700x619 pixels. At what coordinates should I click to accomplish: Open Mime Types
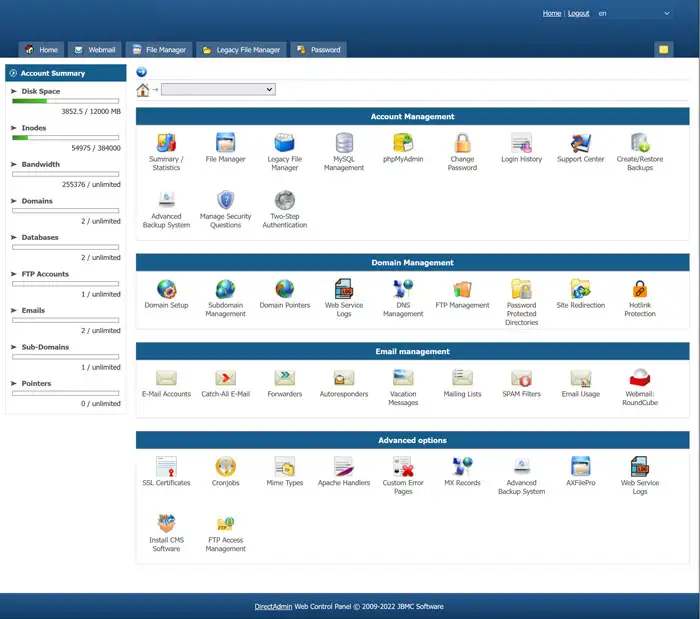(x=284, y=471)
